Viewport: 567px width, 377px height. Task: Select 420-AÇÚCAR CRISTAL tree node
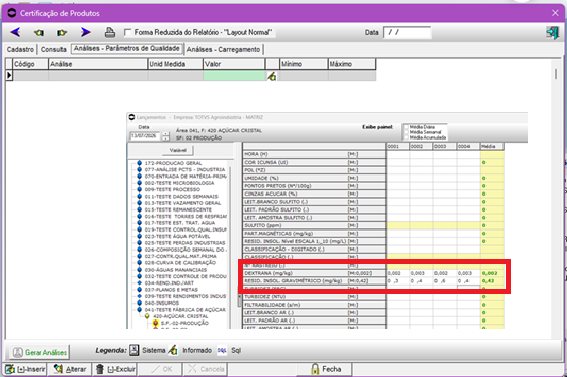point(180,316)
